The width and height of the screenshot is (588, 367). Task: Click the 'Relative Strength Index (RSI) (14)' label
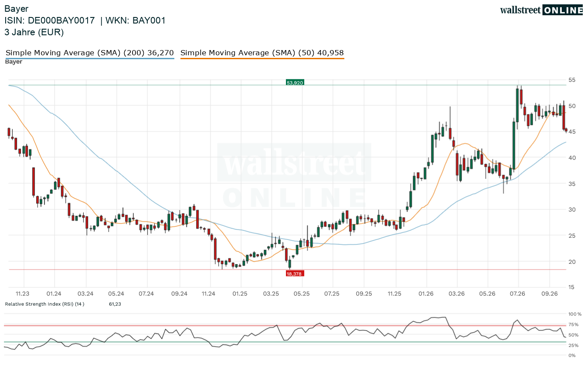(44, 304)
